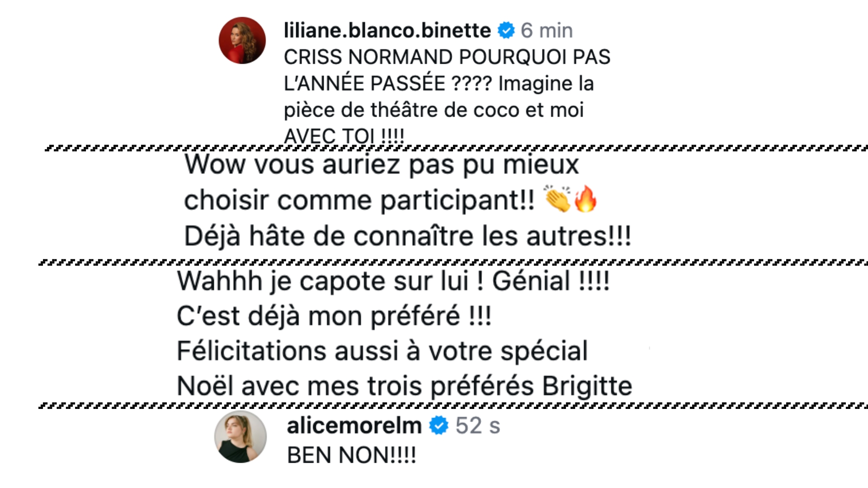Click the "52 s" comment timestamp
868x488 pixels.
tap(477, 426)
